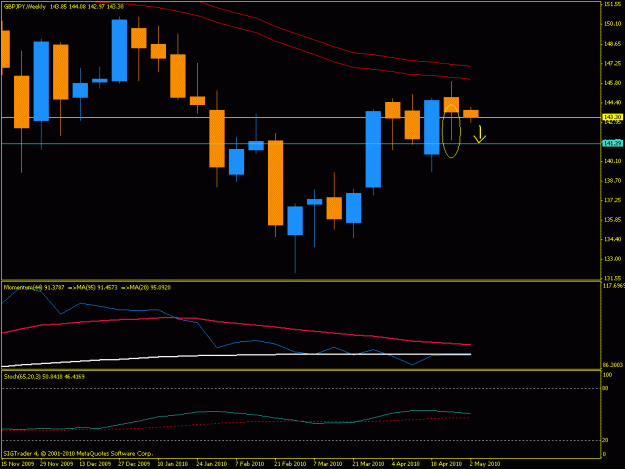
Task: Select the cyan horizontal line at 141.39
Action: 301,143
